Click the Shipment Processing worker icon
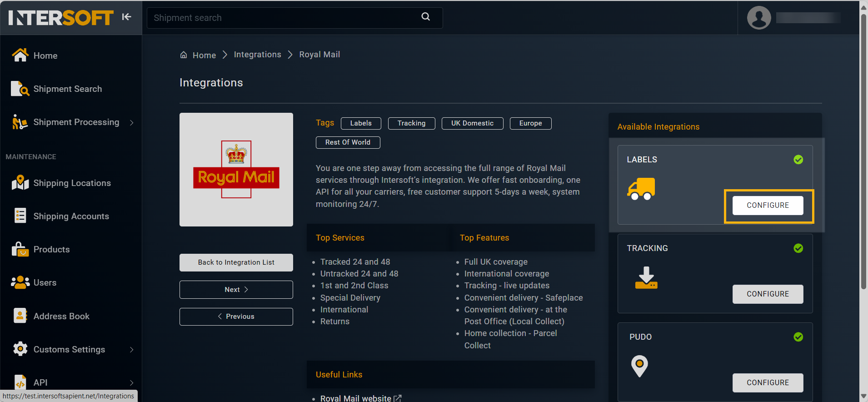This screenshot has height=402, width=868. [20, 122]
